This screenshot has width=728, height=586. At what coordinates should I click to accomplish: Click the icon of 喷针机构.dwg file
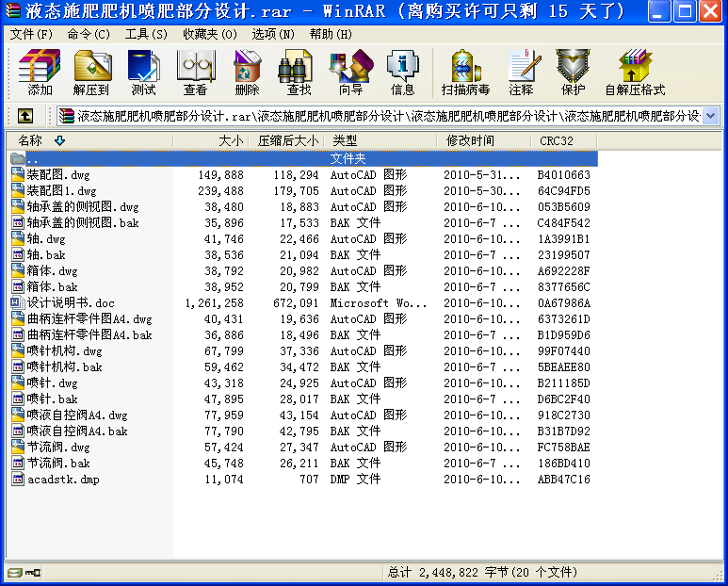pos(18,350)
